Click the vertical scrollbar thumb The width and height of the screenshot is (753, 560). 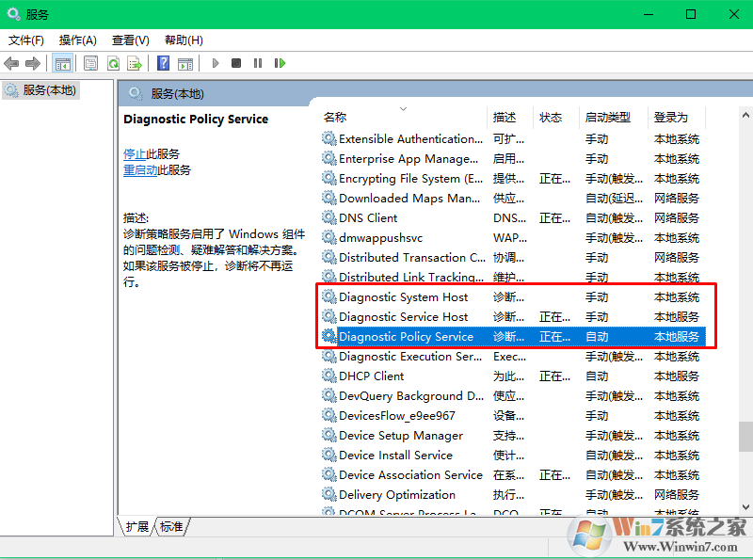coord(745,437)
